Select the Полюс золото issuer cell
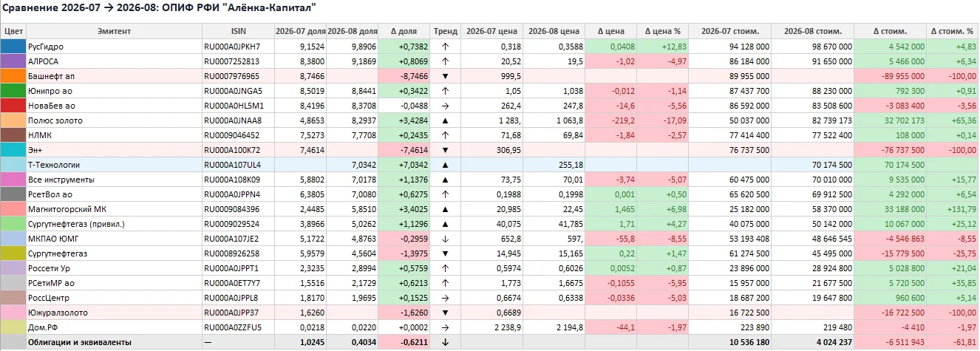The image size is (980, 351). pos(114,120)
